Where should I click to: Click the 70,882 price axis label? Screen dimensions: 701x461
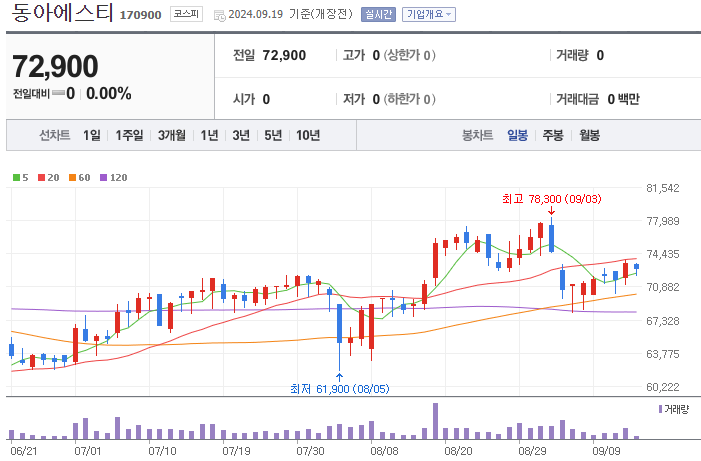coord(663,287)
